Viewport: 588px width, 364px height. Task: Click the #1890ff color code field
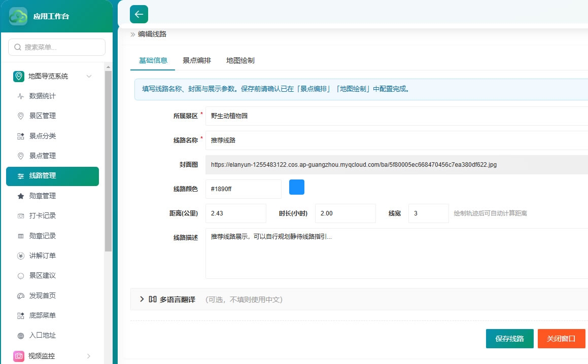tap(244, 189)
